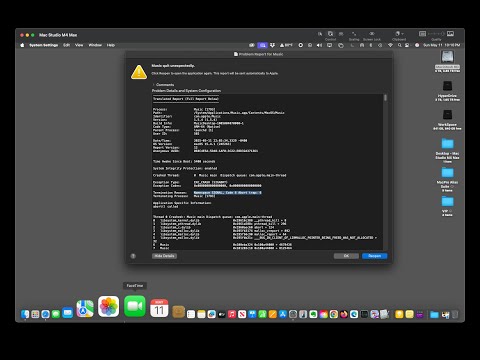This screenshot has width=480, height=360.
Task: Click inside the crash report text area
Action: tap(268, 172)
